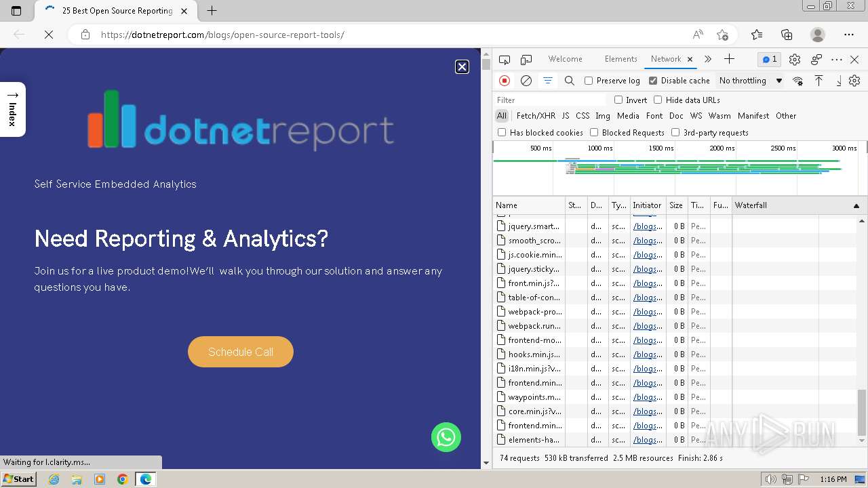This screenshot has width=868, height=488.
Task: Uncheck Disable cache checkbox
Action: click(x=653, y=81)
